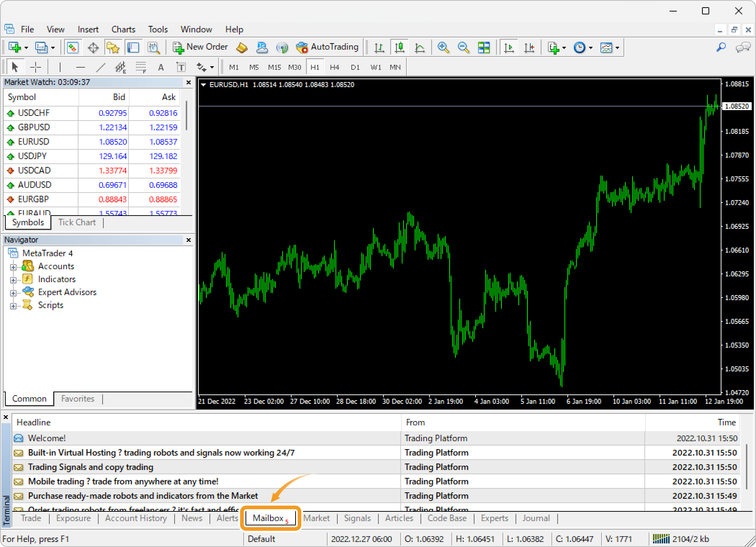Click the Zoom Out magnifier icon
The width and height of the screenshot is (756, 547).
point(463,47)
